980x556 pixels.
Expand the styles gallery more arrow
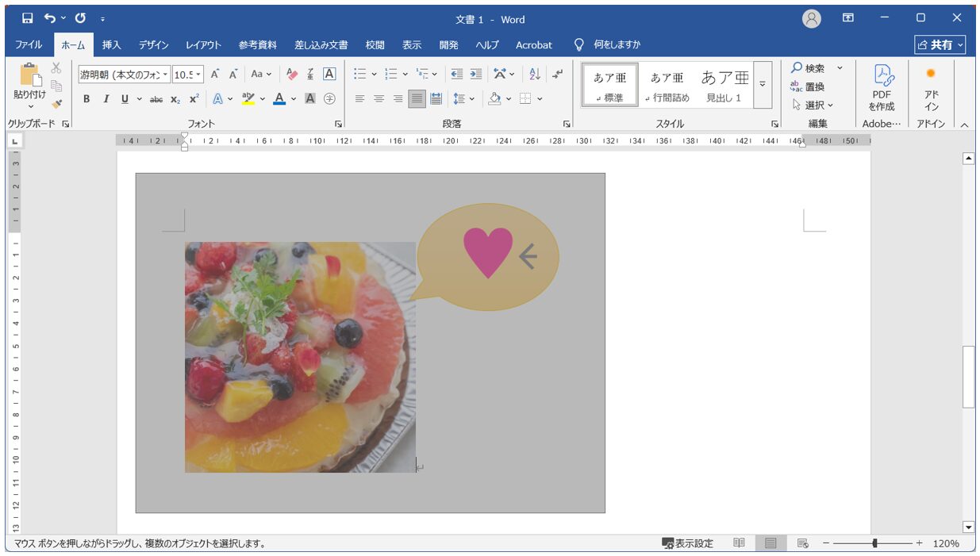click(x=763, y=85)
